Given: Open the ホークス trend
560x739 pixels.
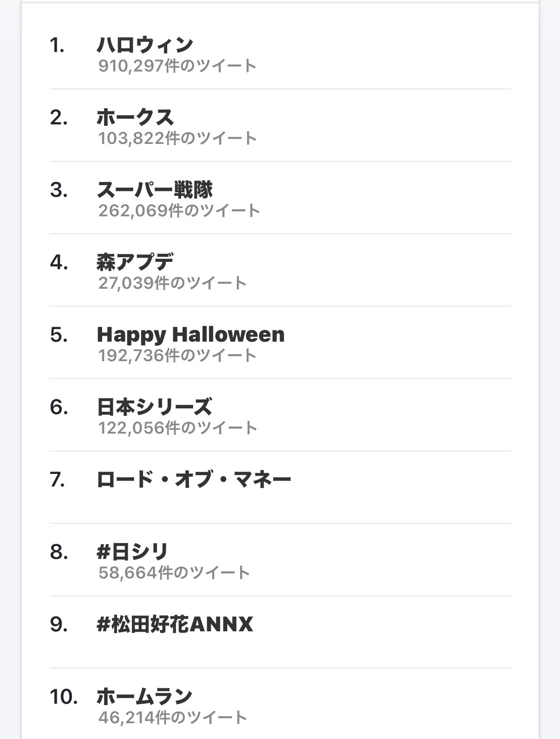Looking at the screenshot, I should (x=135, y=117).
